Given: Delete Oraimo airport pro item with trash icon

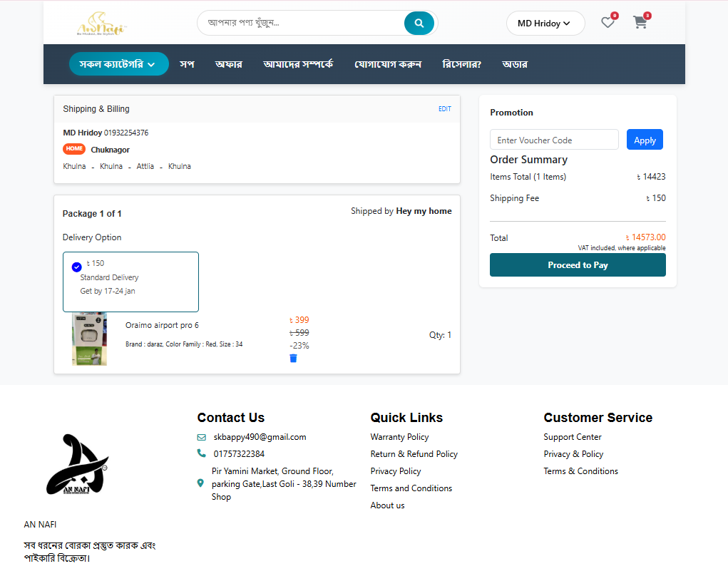Looking at the screenshot, I should pyautogui.click(x=293, y=358).
